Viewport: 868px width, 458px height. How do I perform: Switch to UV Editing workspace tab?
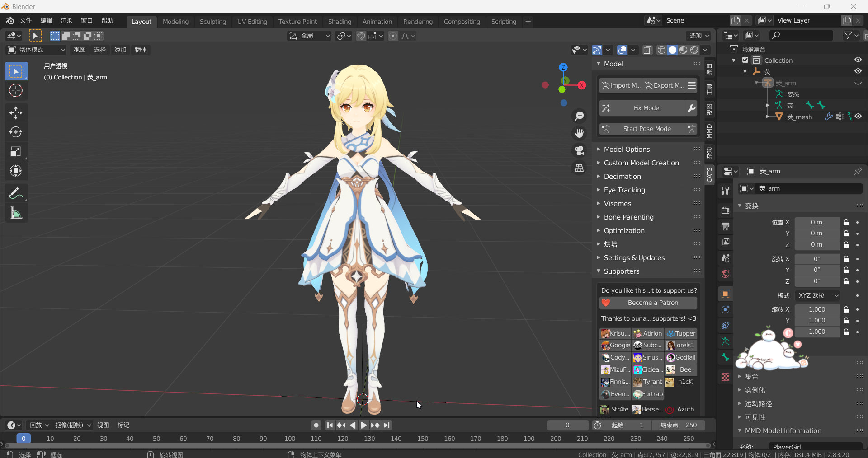[x=252, y=22]
